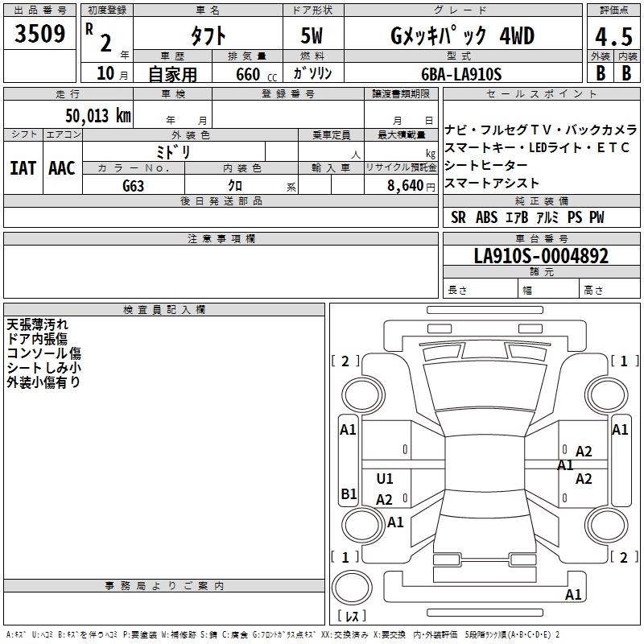Select sales point line ナビ・フルセグTV・バックカメラ
This screenshot has width=644, height=644.
tap(540, 130)
